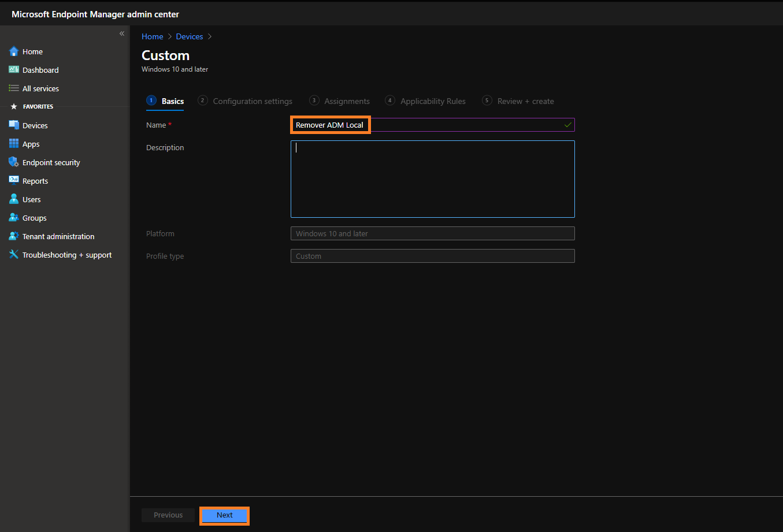
Task: Click the Dashboard chart icon
Action: tap(14, 70)
